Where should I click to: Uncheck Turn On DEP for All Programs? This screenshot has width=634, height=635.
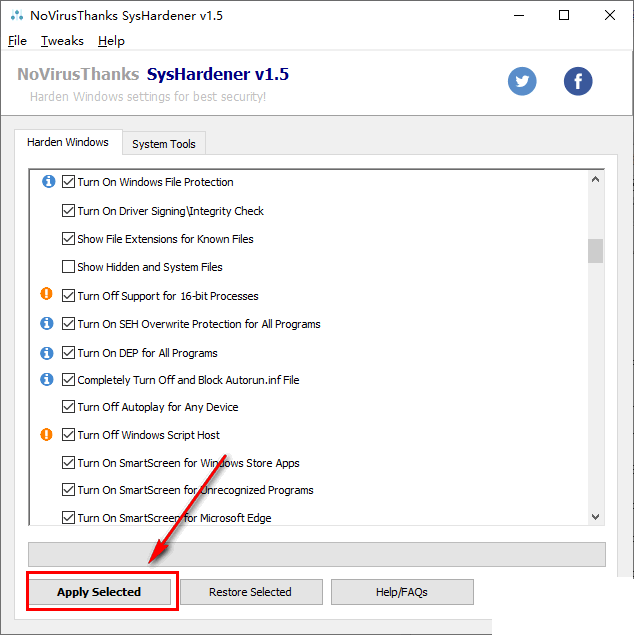click(x=68, y=353)
